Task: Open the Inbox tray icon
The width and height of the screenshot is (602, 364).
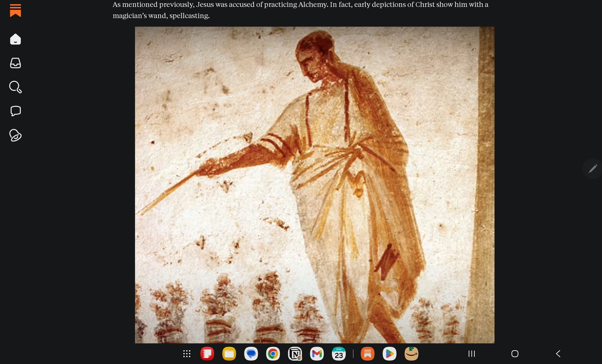Action: [x=15, y=63]
